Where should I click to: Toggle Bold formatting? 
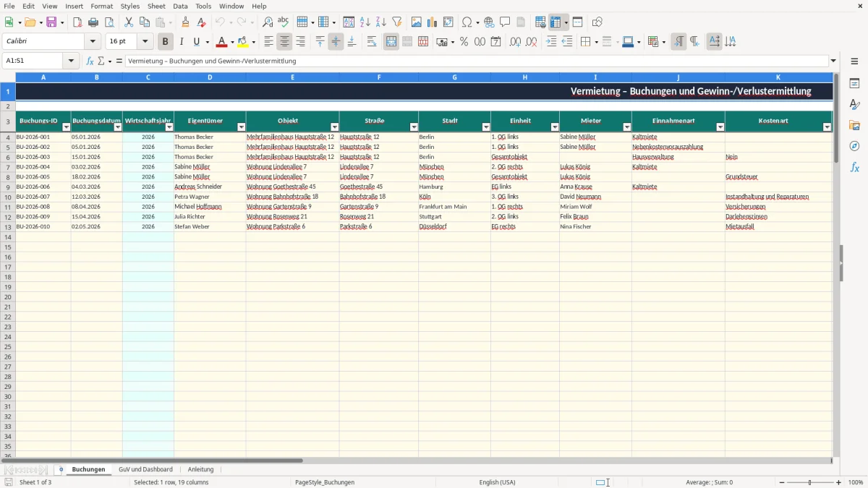[x=166, y=42]
